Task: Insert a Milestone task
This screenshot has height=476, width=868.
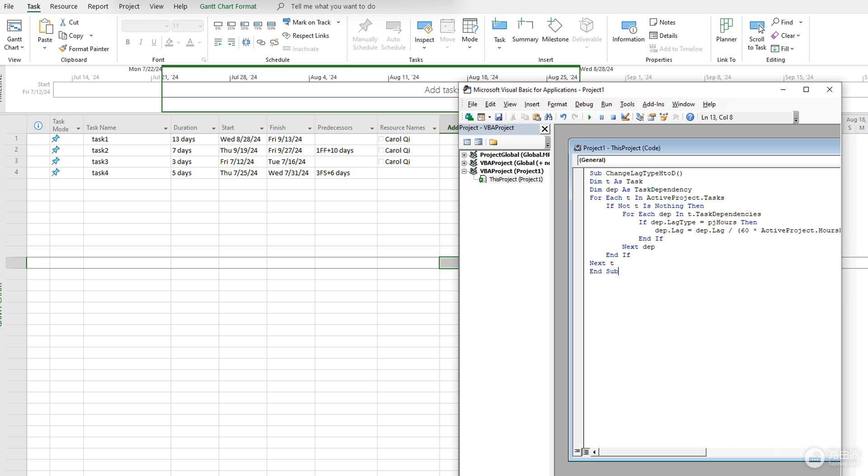Action: (555, 31)
